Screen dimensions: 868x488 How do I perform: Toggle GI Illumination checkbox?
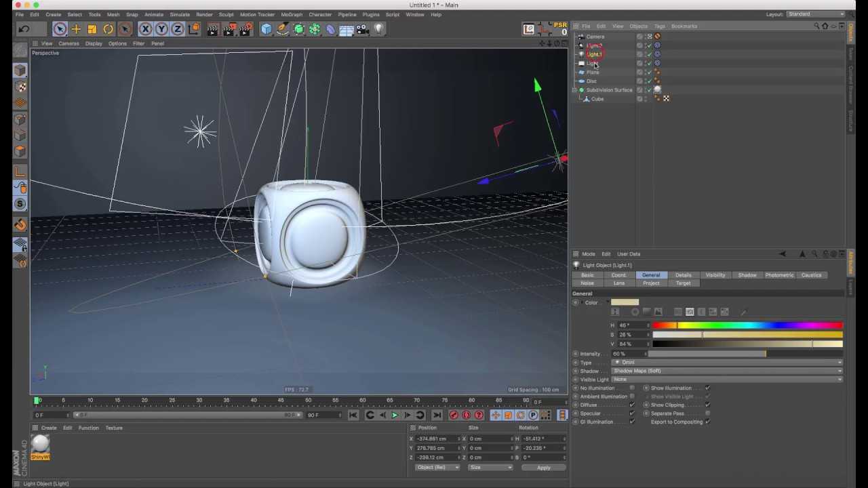632,422
